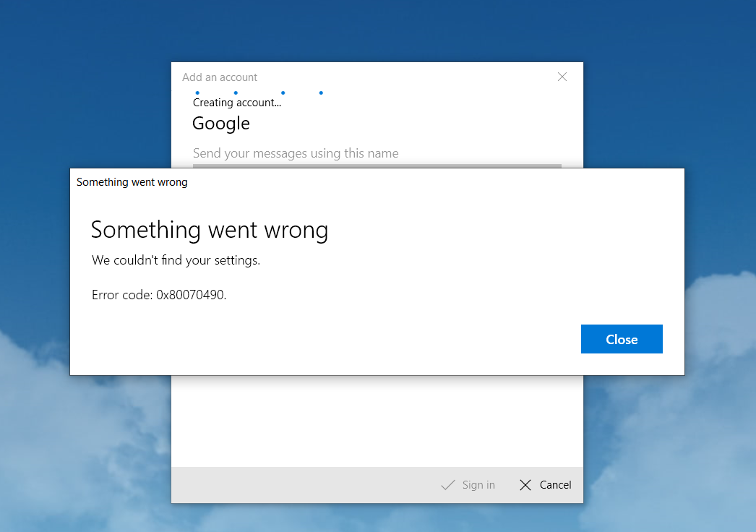Click the 'Add an account' window title
The image size is (756, 532).
(220, 77)
